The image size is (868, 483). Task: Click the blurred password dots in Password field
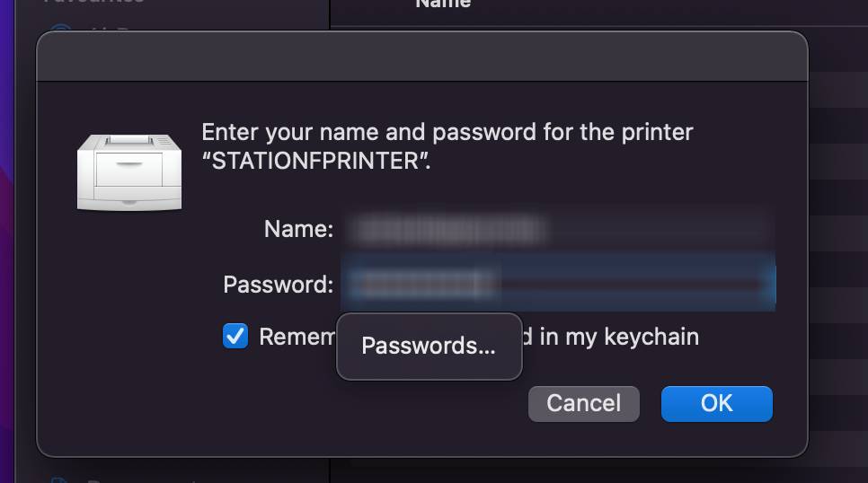click(428, 285)
